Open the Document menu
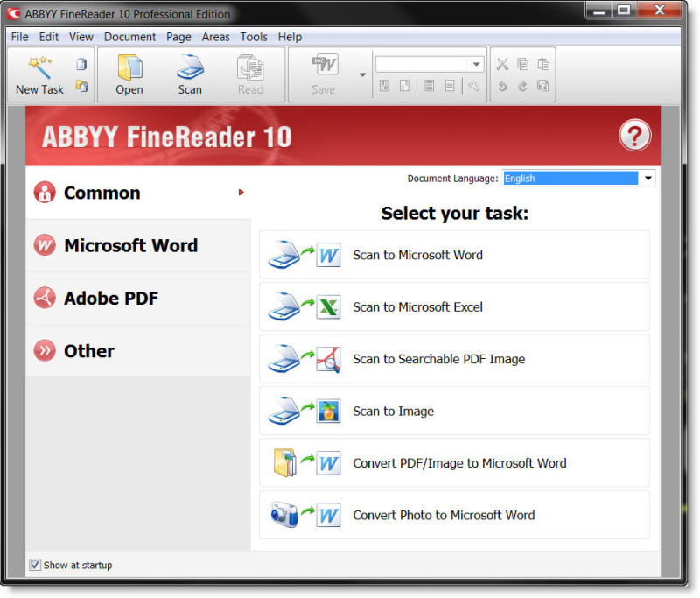This screenshot has height=598, width=700. click(129, 37)
